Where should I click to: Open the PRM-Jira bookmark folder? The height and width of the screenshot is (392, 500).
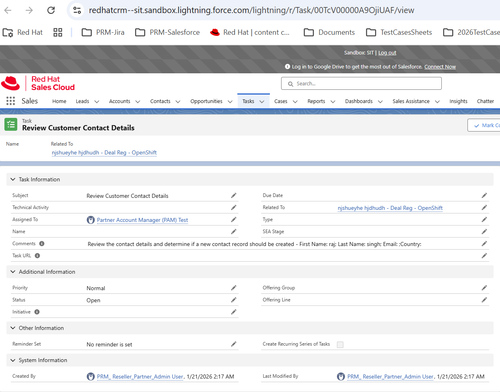tap(103, 32)
